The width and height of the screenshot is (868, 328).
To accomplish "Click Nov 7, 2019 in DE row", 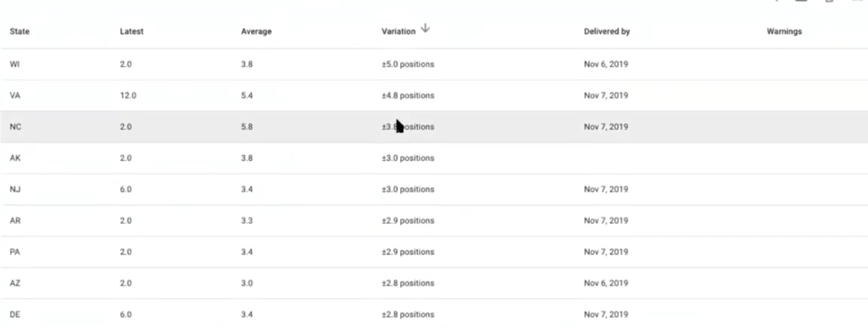I will pyautogui.click(x=606, y=314).
